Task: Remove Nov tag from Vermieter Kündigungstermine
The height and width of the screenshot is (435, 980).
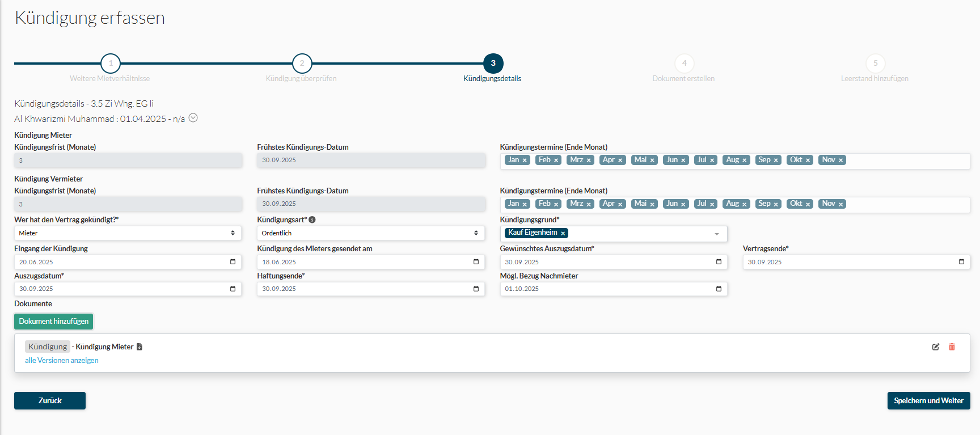Action: pos(840,204)
